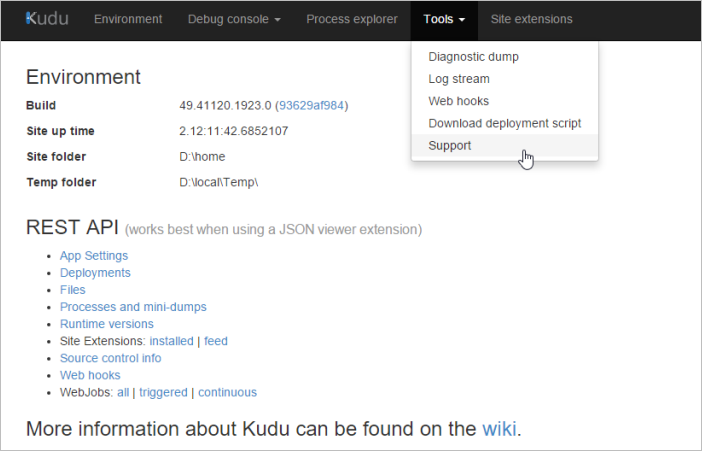702x451 pixels.
Task: Visit the Kudu wiki link
Action: pyautogui.click(x=499, y=430)
